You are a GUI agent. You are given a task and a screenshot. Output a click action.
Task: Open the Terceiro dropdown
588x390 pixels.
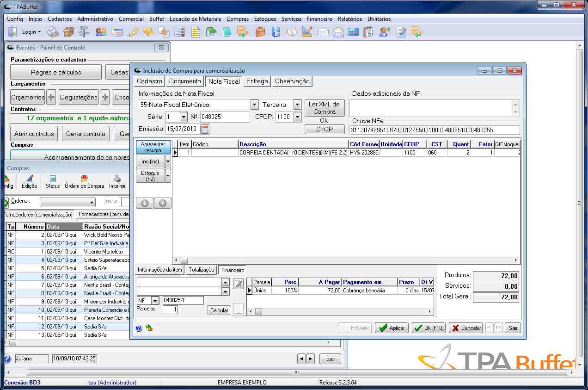click(297, 105)
